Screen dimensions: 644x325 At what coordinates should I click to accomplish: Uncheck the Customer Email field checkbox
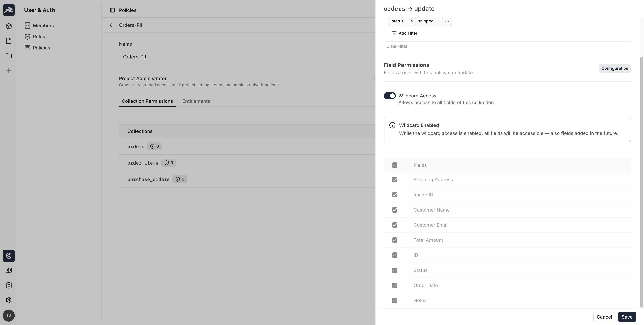point(394,225)
